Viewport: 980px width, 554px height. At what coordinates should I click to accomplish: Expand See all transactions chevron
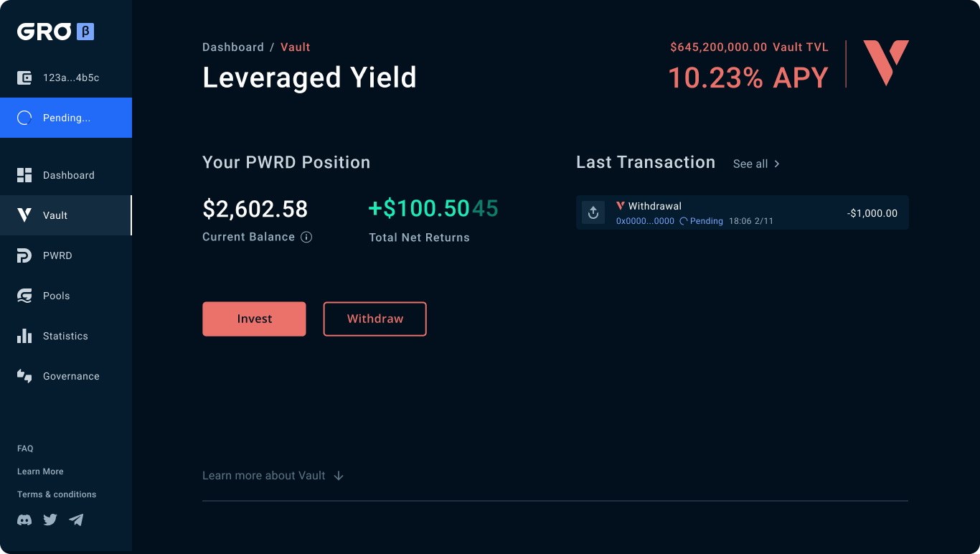[777, 164]
